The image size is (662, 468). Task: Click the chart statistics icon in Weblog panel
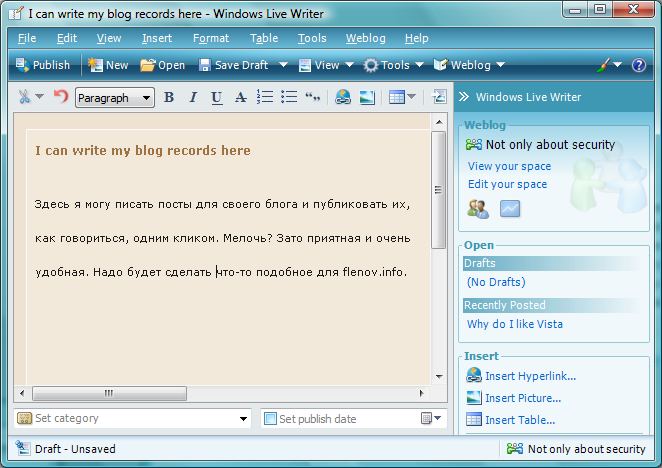pyautogui.click(x=510, y=209)
